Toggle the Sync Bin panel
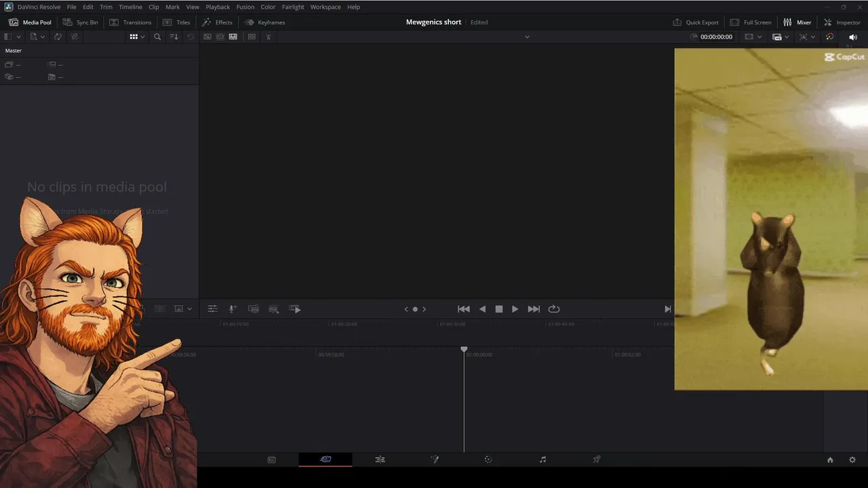Viewport: 868px width, 488px height. click(80, 22)
